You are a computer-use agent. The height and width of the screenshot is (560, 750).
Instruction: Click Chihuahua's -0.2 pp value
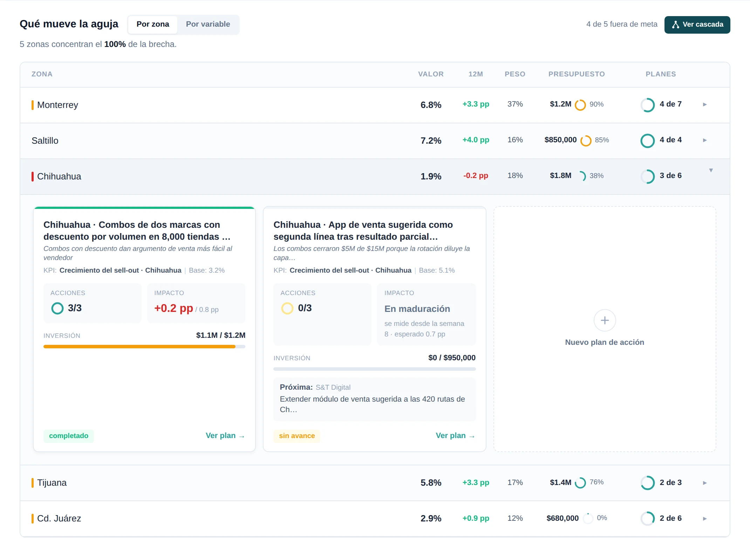coord(476,176)
